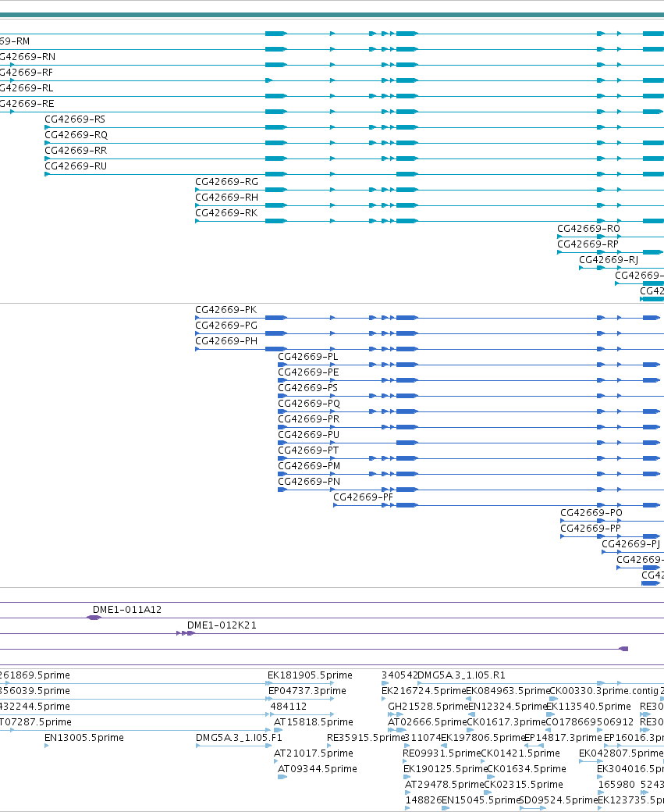This screenshot has height=812, width=664.
Task: Click EST label EP04737.3prime
Action: click(307, 690)
